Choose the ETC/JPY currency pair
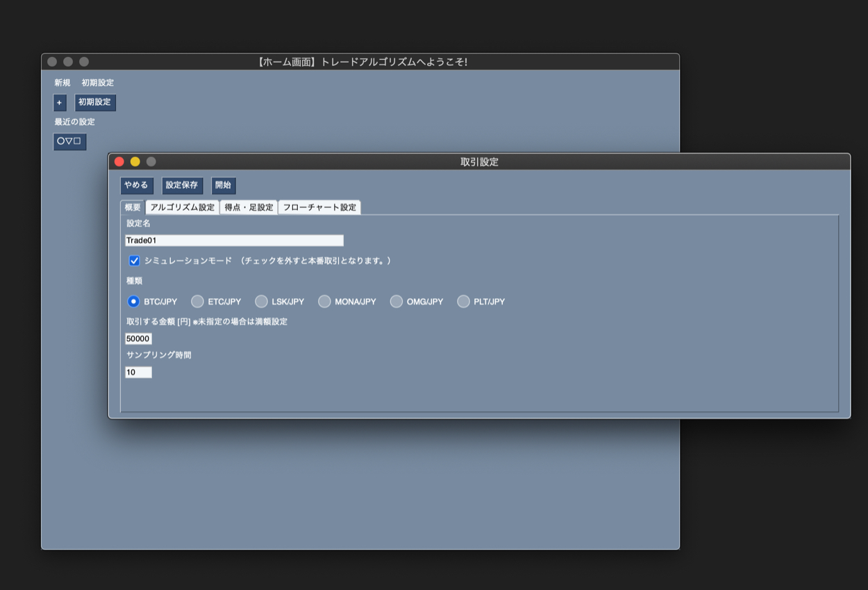This screenshot has height=590, width=868. coord(197,302)
